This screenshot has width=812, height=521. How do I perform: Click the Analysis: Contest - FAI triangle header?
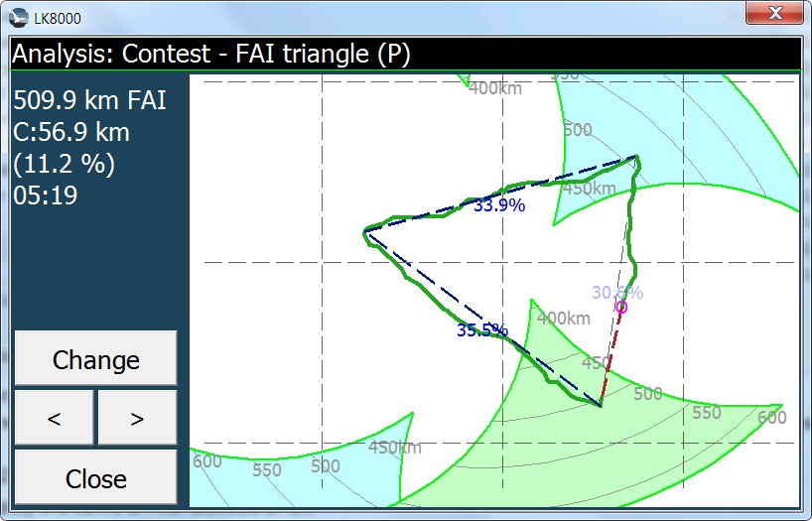(211, 55)
